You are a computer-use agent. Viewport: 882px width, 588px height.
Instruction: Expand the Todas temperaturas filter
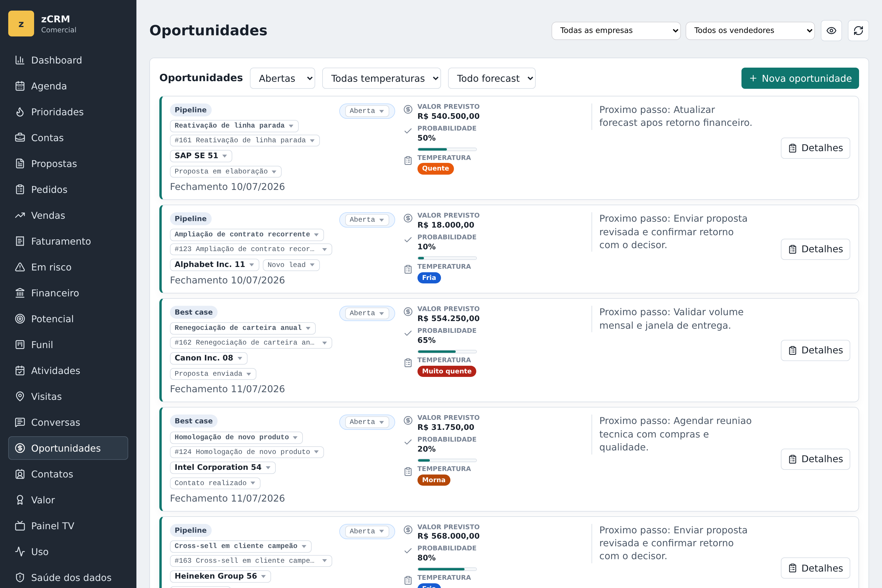tap(381, 78)
